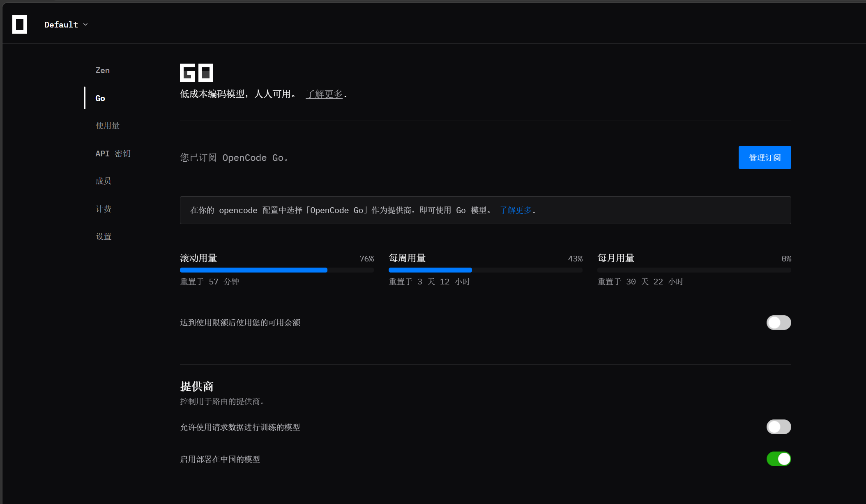Enable 允许使用请求数据进行训练的模型 switch
The image size is (866, 504).
point(778,427)
